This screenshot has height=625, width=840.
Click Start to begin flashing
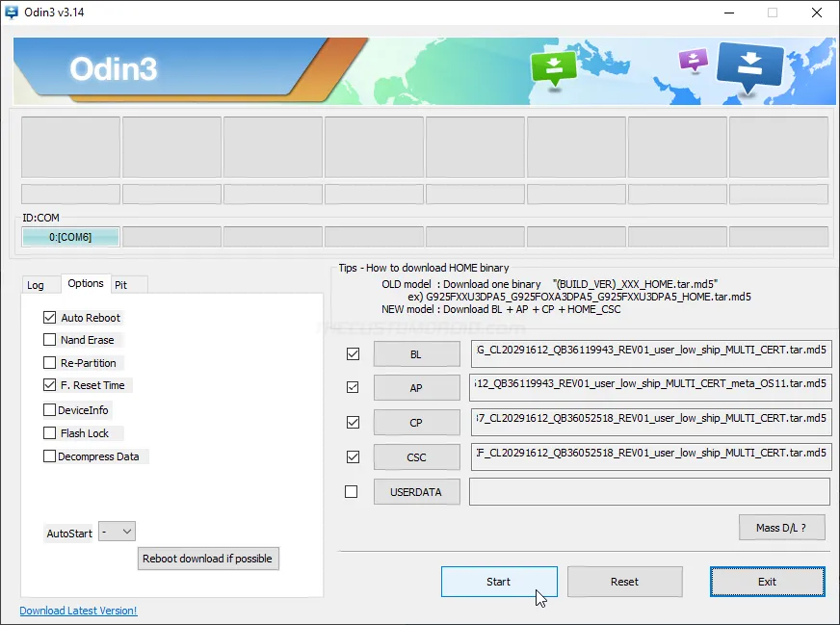[499, 582]
